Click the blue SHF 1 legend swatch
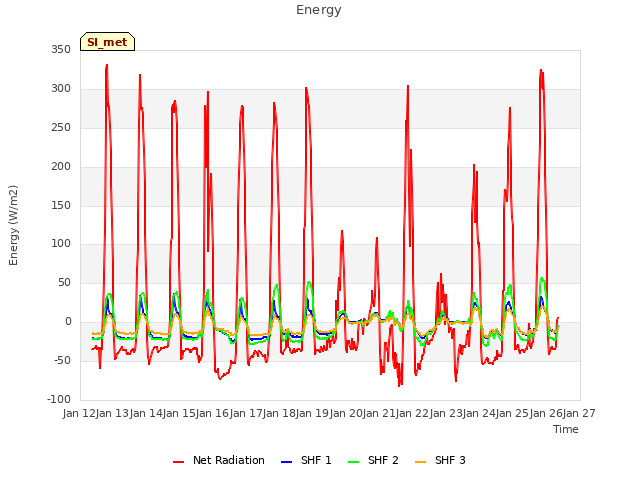640x480 pixels. point(287,462)
